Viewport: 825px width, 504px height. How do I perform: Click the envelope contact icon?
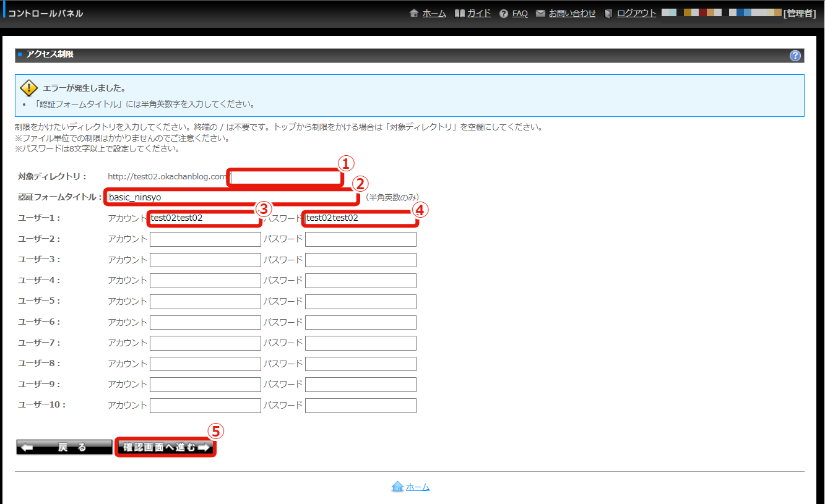point(540,14)
